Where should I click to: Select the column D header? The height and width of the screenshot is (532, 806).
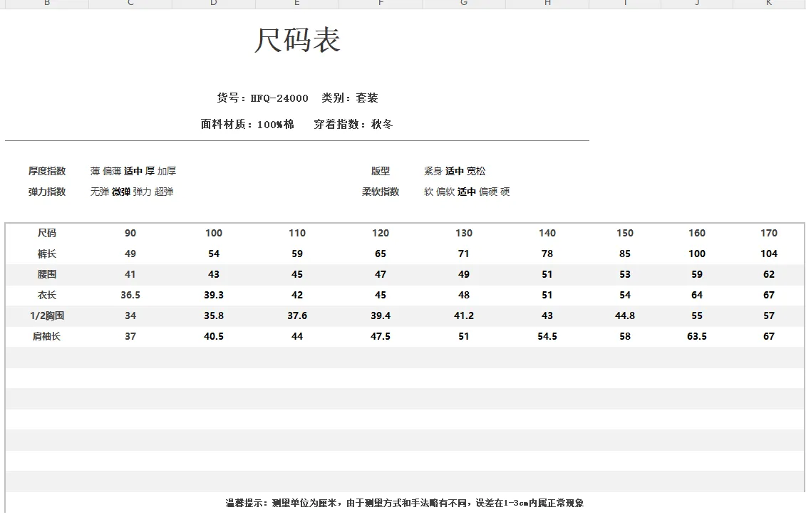pyautogui.click(x=214, y=4)
